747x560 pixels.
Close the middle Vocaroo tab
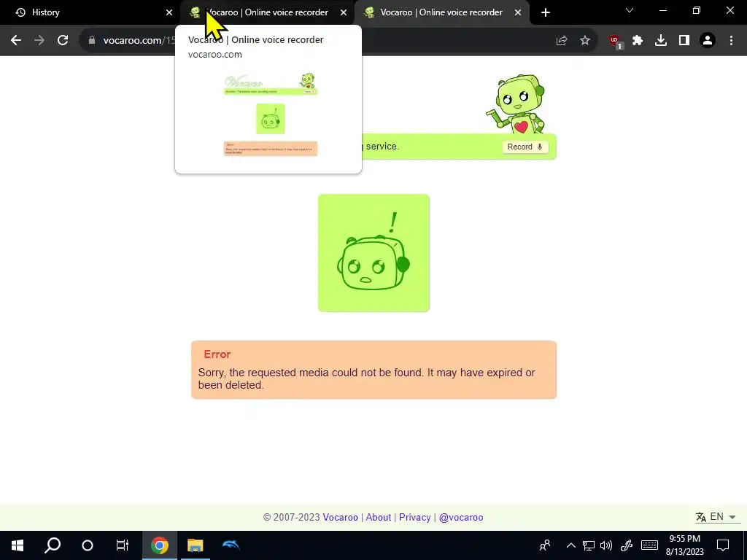344,12
